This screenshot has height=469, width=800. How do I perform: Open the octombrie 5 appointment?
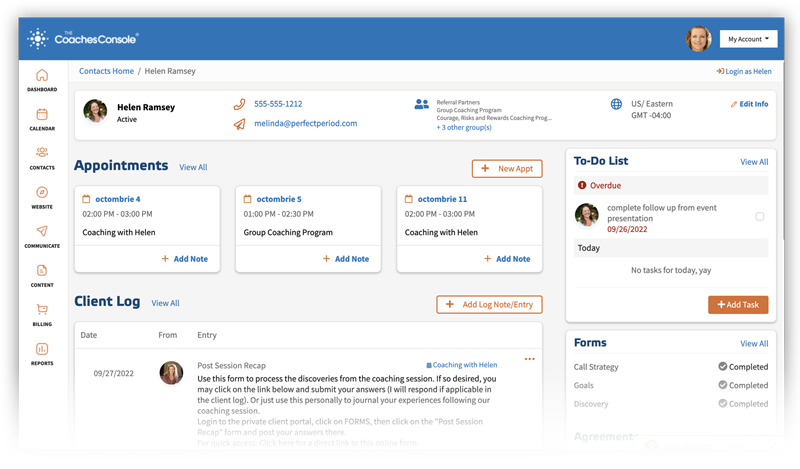279,199
